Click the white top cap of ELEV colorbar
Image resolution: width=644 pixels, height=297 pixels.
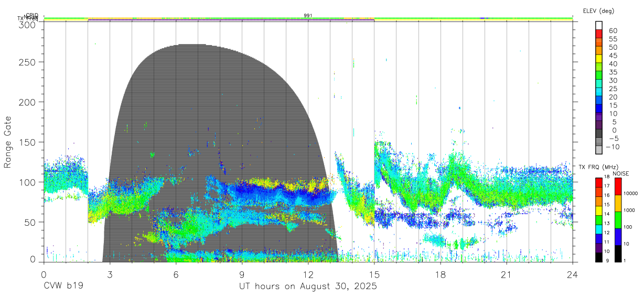(x=599, y=26)
